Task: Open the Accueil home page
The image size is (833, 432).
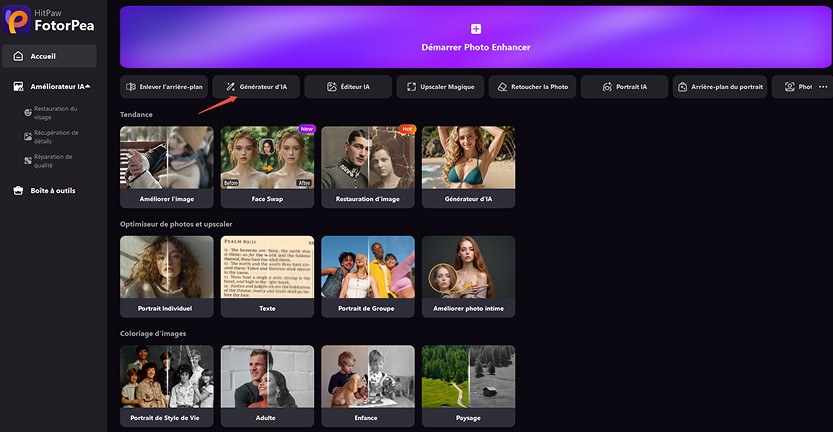Action: pos(49,56)
